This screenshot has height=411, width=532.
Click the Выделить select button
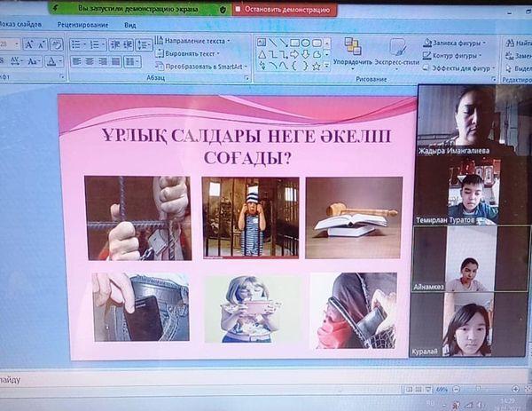pos(519,68)
